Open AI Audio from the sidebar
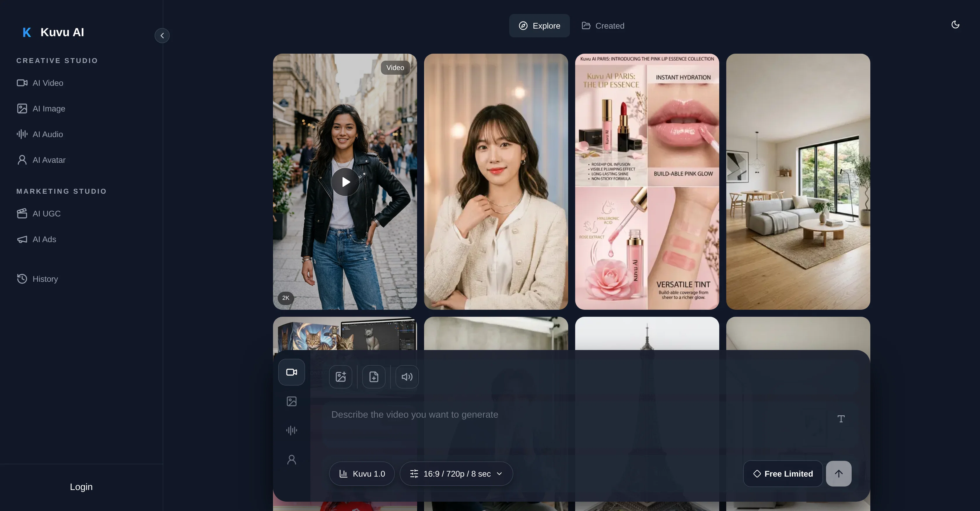This screenshot has width=980, height=511. click(40, 134)
